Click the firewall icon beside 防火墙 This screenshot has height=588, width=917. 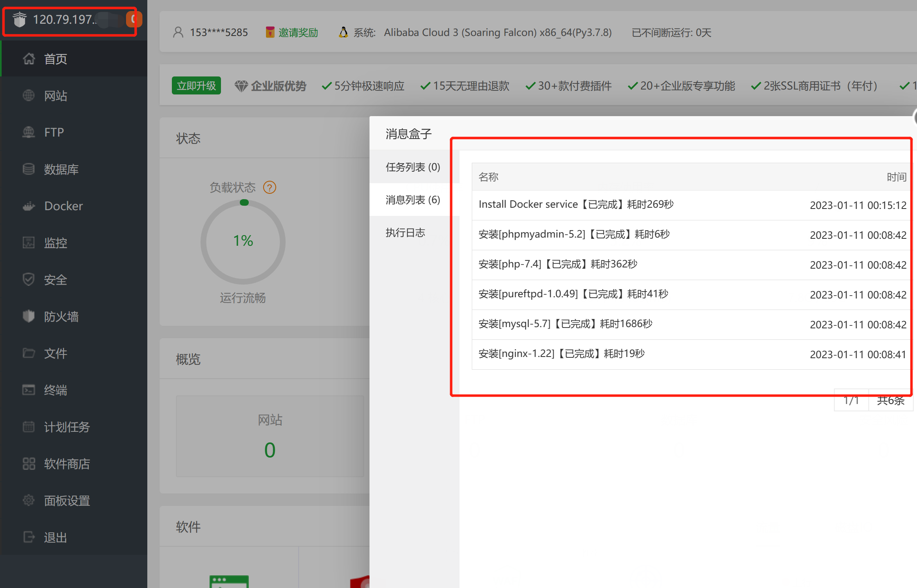coord(29,316)
